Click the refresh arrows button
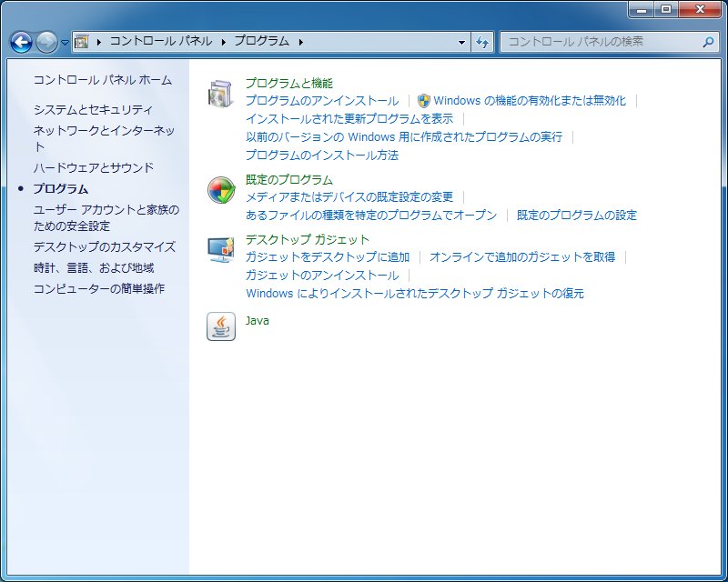The height and width of the screenshot is (582, 728). (482, 42)
